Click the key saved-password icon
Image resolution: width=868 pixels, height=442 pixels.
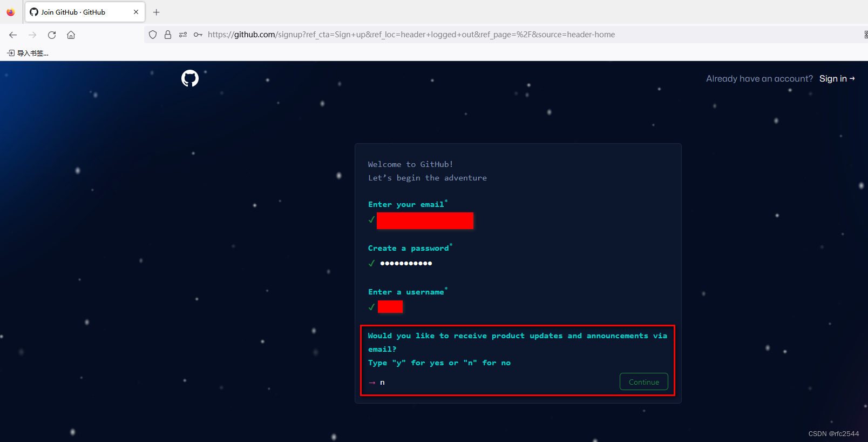click(198, 35)
